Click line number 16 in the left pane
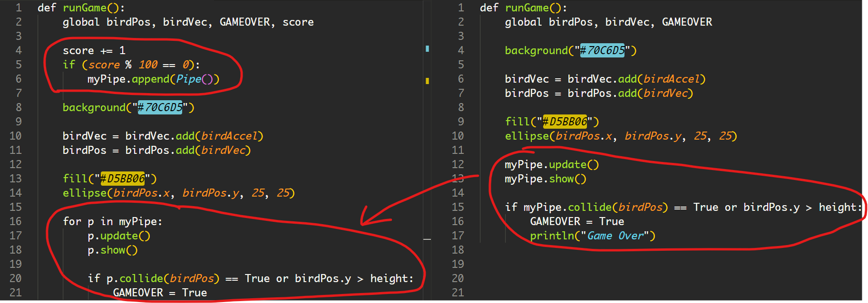The height and width of the screenshot is (303, 868). click(16, 221)
